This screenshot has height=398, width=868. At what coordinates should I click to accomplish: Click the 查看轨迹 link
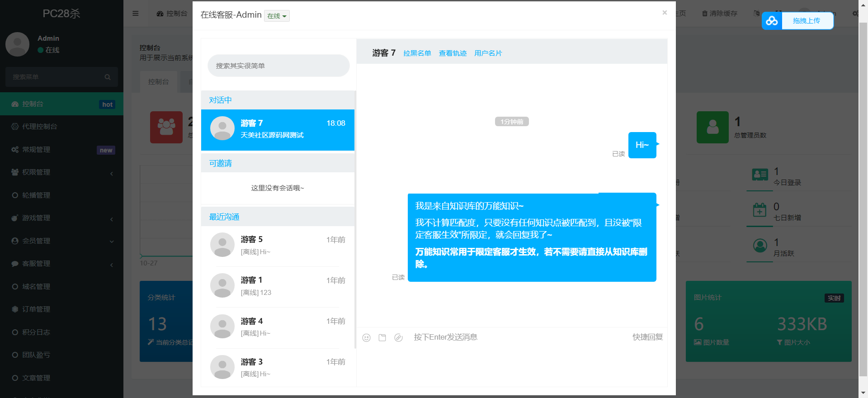(x=453, y=53)
